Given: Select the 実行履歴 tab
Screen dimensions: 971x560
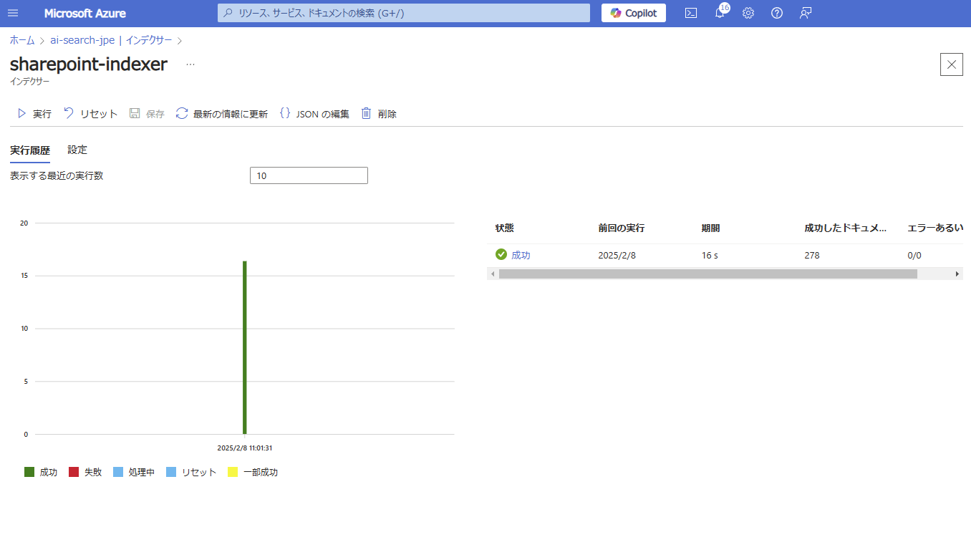Looking at the screenshot, I should [x=29, y=150].
